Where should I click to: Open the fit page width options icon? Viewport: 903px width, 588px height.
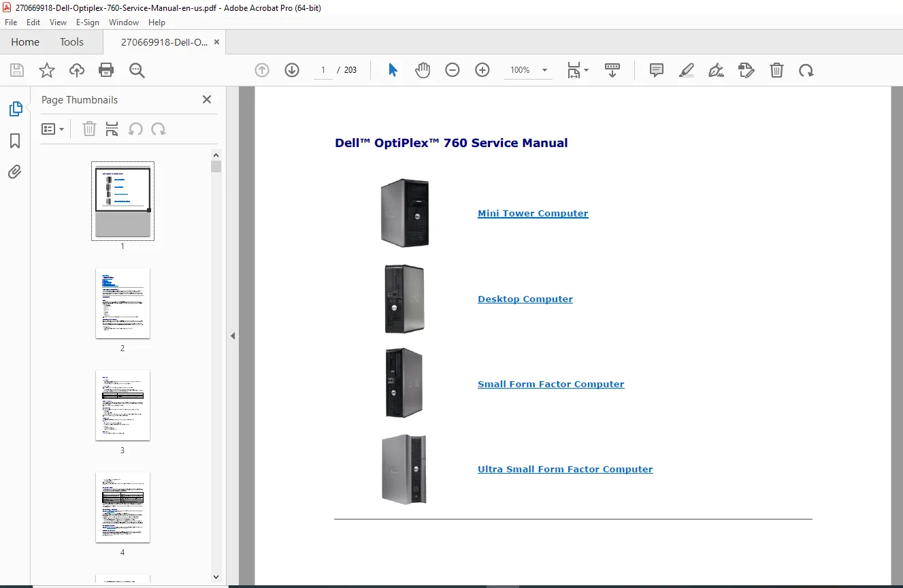click(x=578, y=70)
